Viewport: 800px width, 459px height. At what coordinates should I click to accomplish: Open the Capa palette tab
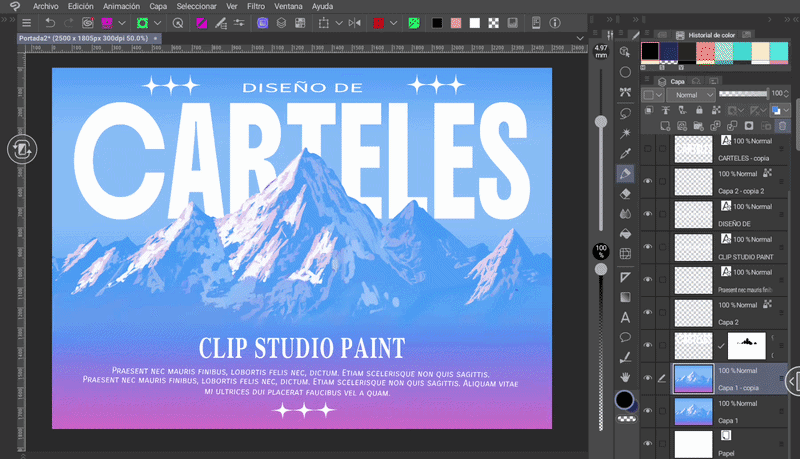[x=671, y=82]
